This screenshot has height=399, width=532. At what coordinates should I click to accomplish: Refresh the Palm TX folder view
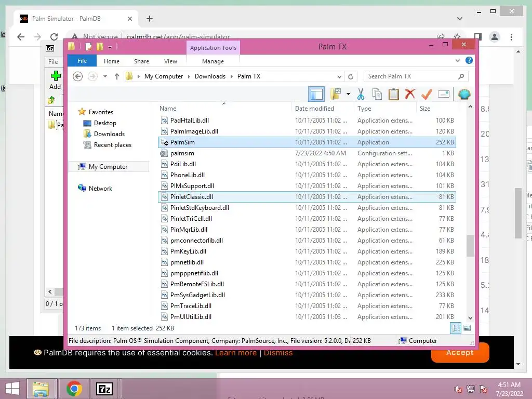351,77
